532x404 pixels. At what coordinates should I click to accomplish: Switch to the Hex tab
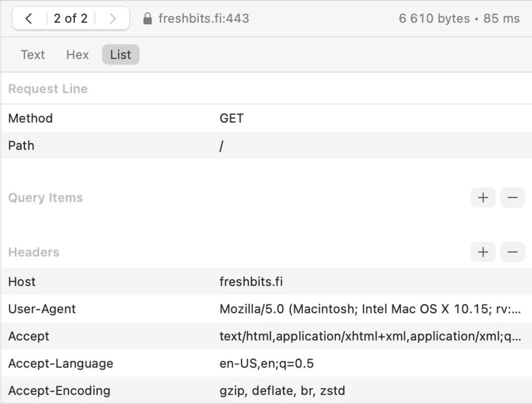[77, 55]
